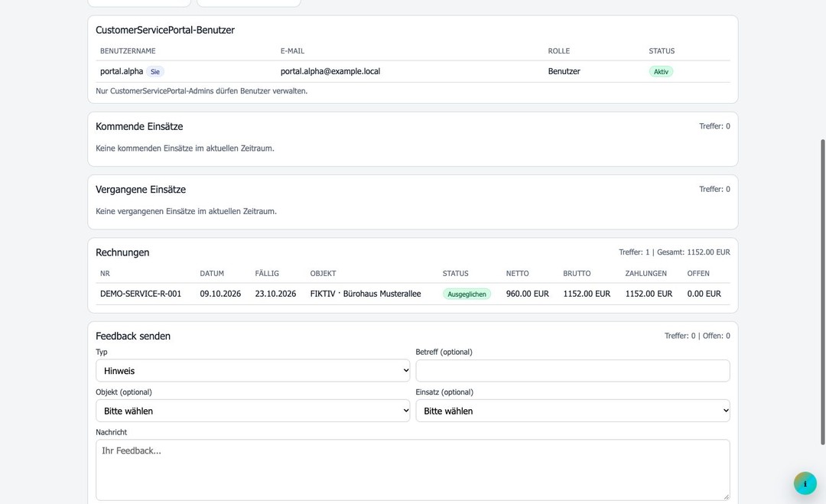The image size is (826, 504).
Task: Click the ZAHLUNGEN column header
Action: (x=646, y=273)
